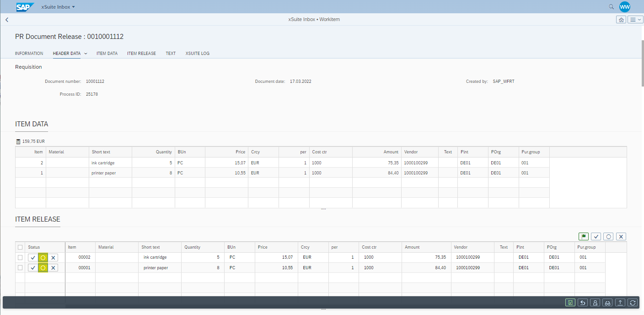
Task: Click the save icon in the footer toolbar
Action: 570,303
